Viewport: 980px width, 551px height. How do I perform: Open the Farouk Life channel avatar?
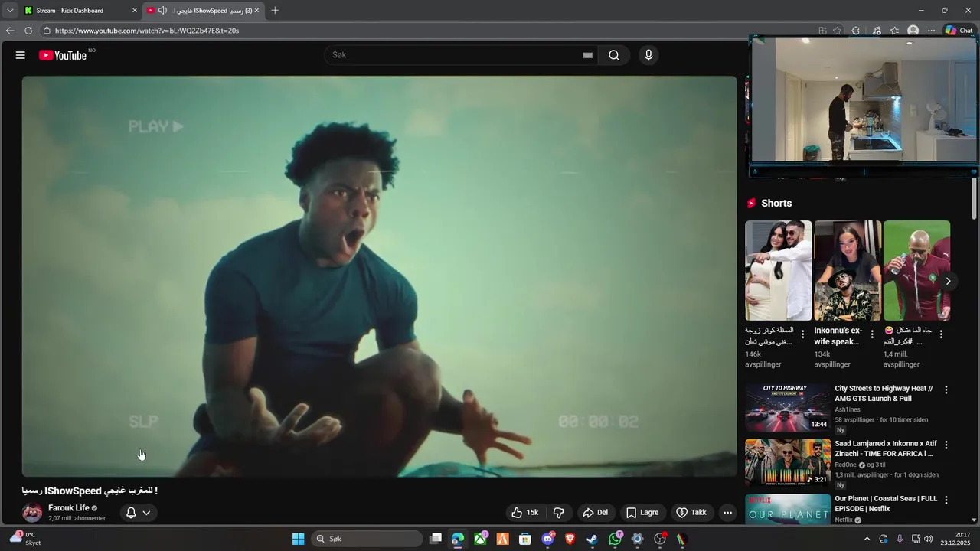click(x=32, y=513)
